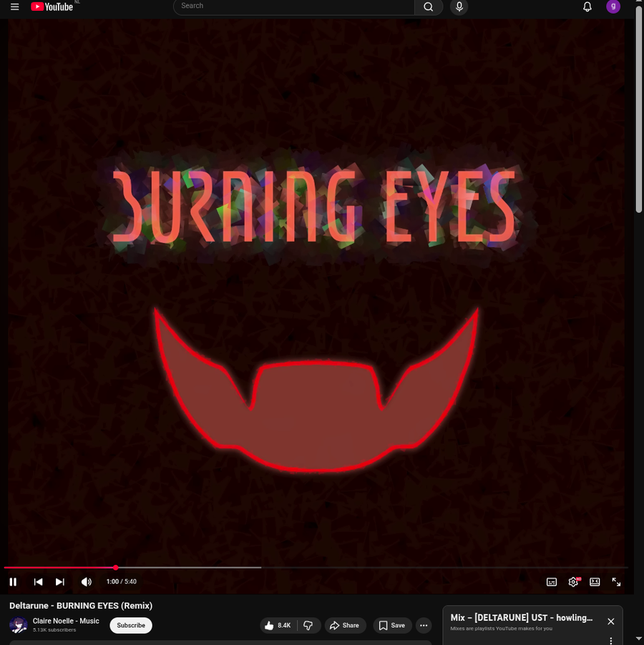Go to YouTube home via logo
The image size is (644, 645).
pyautogui.click(x=52, y=6)
